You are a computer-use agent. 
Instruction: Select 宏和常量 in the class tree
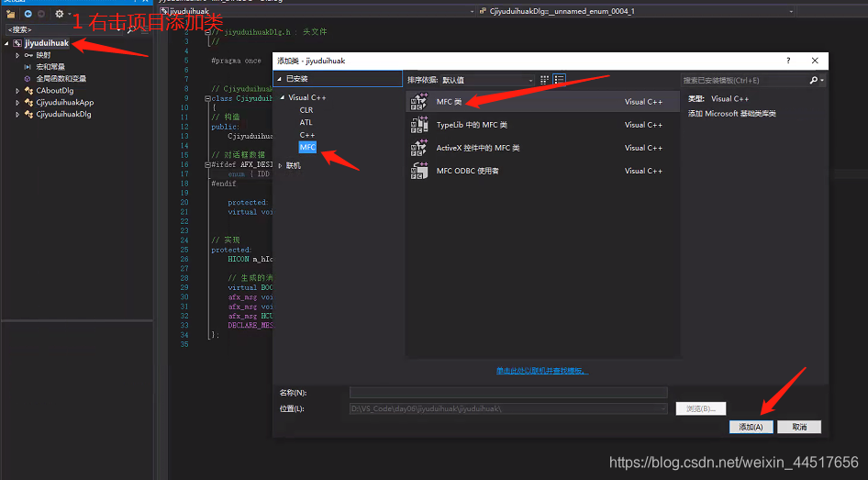(50, 67)
